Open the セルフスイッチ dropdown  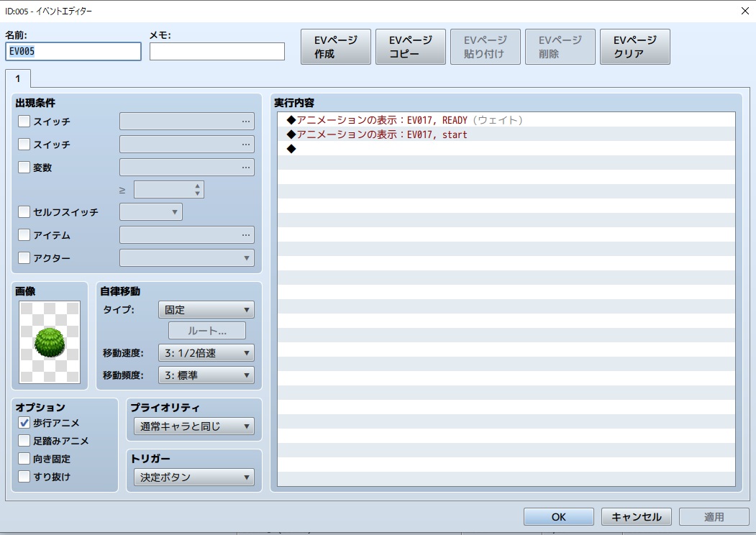click(x=151, y=211)
